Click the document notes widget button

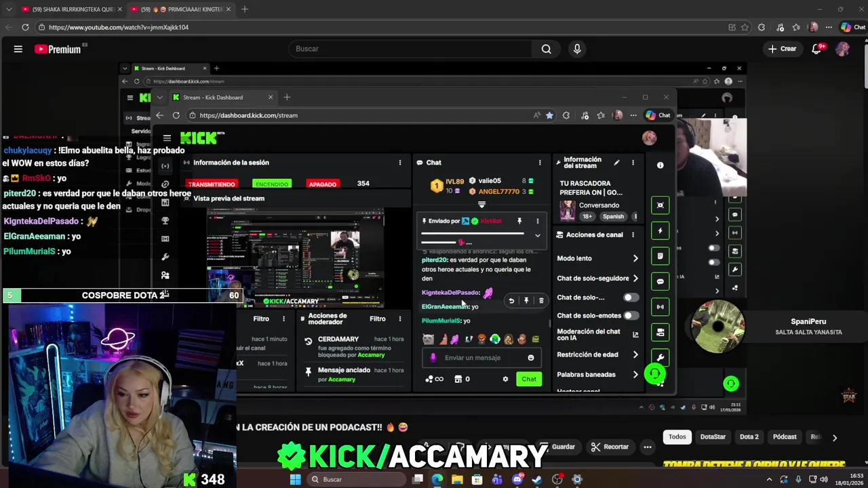pos(660,256)
